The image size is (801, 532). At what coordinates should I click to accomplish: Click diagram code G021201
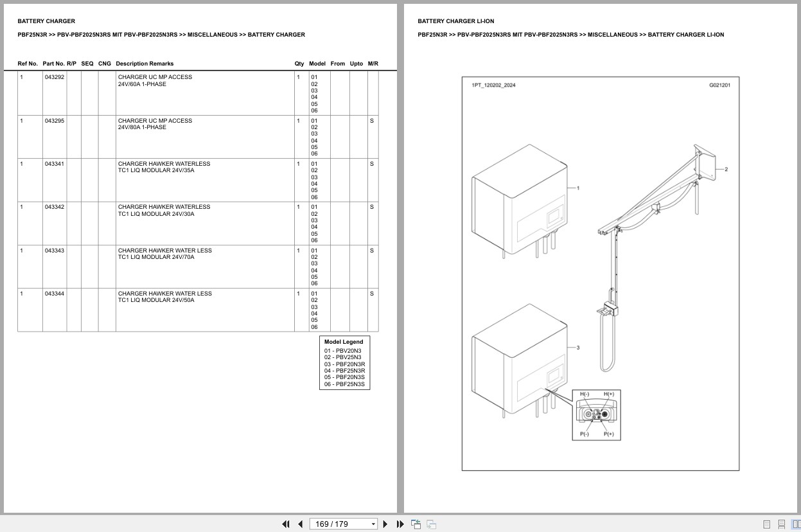[719, 85]
